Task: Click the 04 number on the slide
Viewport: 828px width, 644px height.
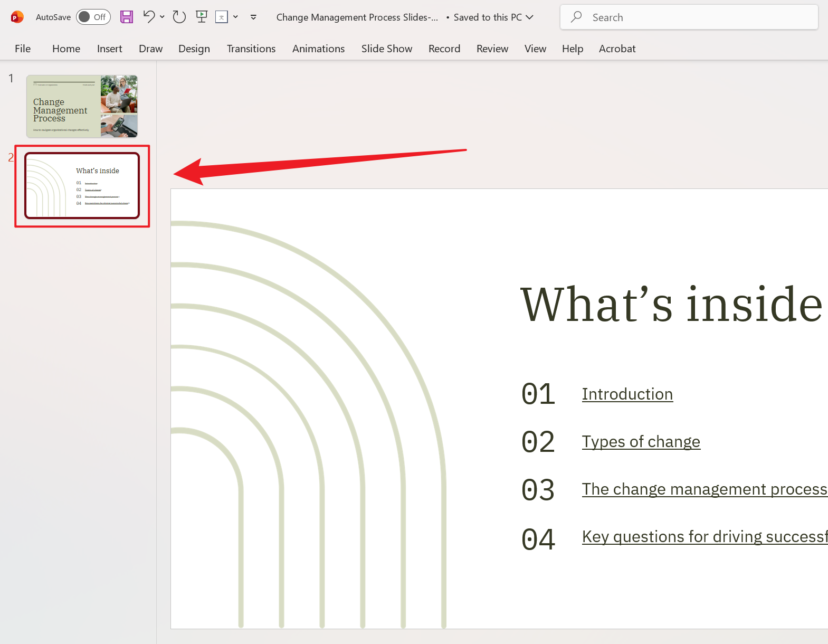Action: (x=538, y=539)
